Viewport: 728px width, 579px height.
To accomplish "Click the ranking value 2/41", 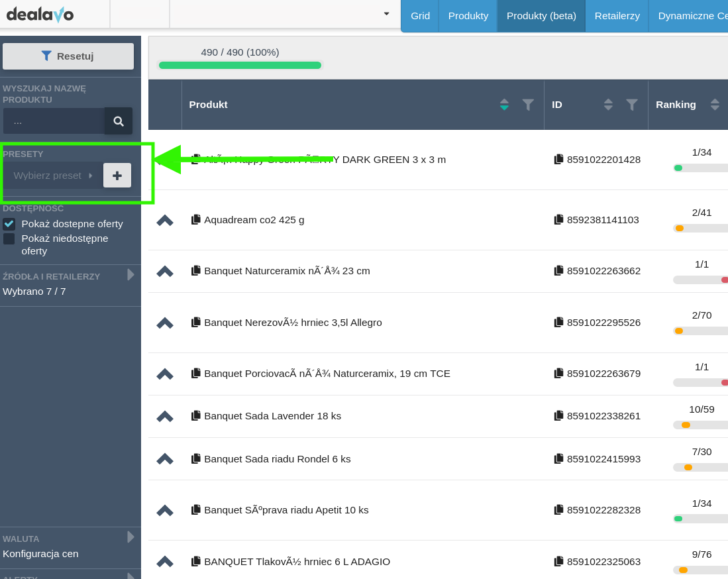I will [702, 213].
